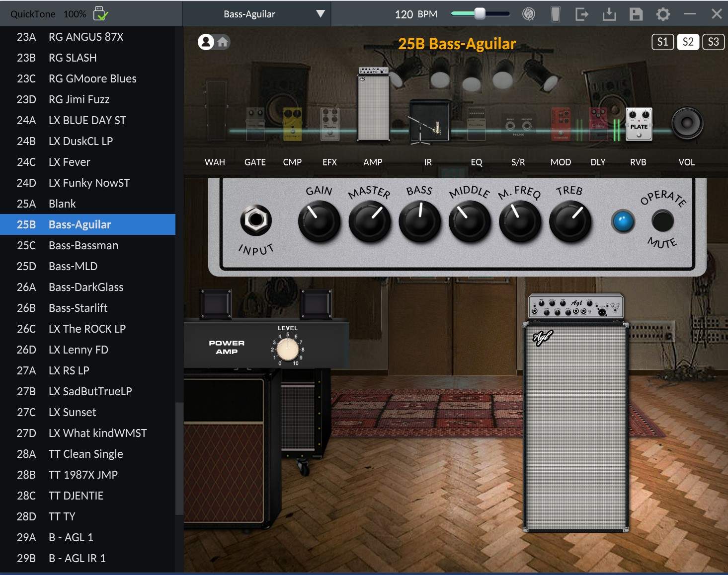Click the IR label under the chain
The image size is (728, 575).
point(428,162)
